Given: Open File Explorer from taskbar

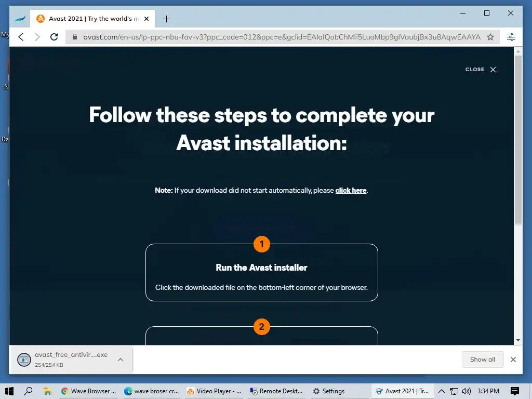Looking at the screenshot, I should pyautogui.click(x=47, y=391).
